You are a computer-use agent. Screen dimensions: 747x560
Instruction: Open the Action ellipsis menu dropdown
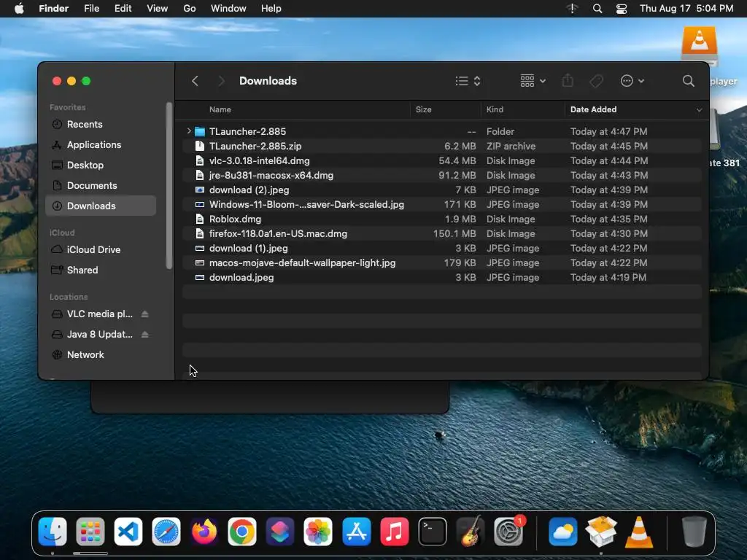click(632, 81)
